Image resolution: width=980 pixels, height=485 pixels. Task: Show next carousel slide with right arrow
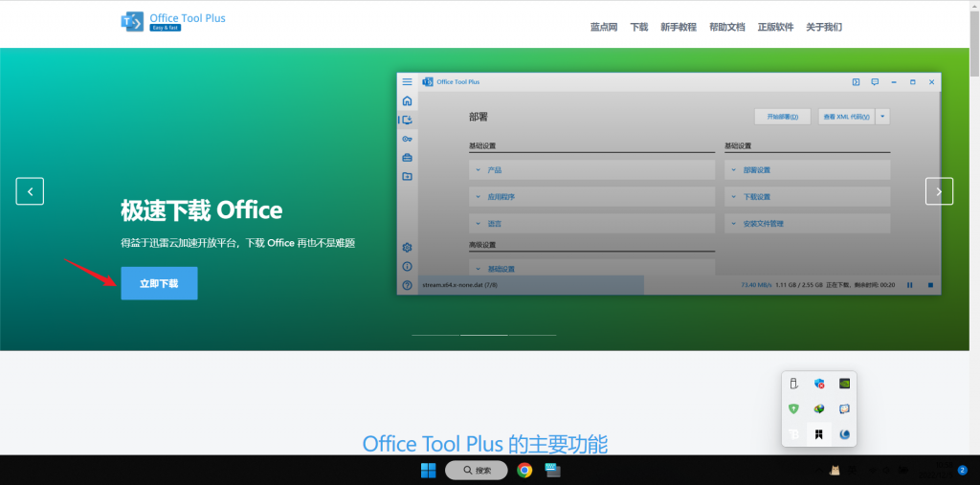[x=939, y=191]
